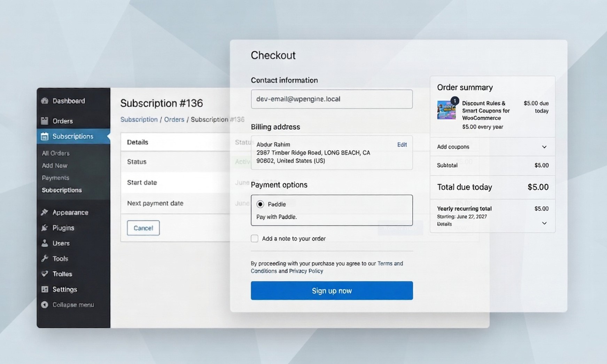Viewport: 607px width, 364px height.
Task: Click the Trolles icon in the sidebar
Action: coord(45,274)
